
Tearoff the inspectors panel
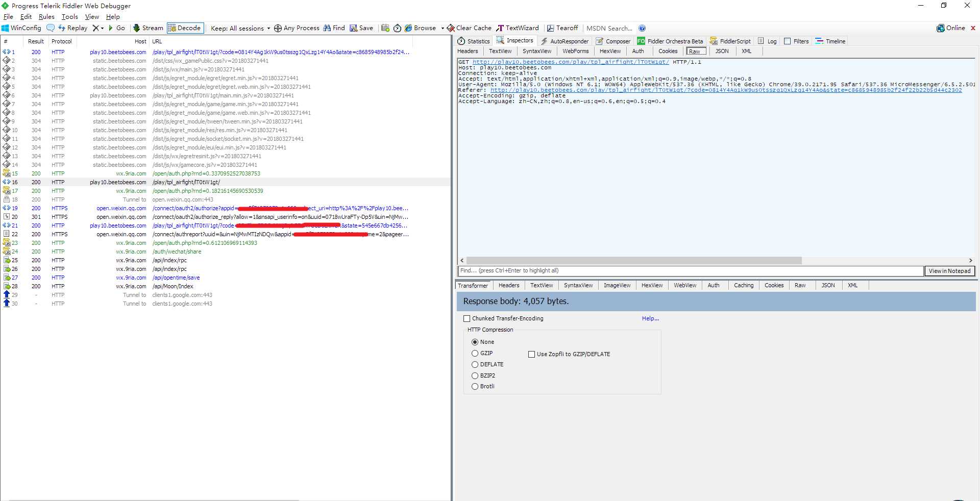562,28
